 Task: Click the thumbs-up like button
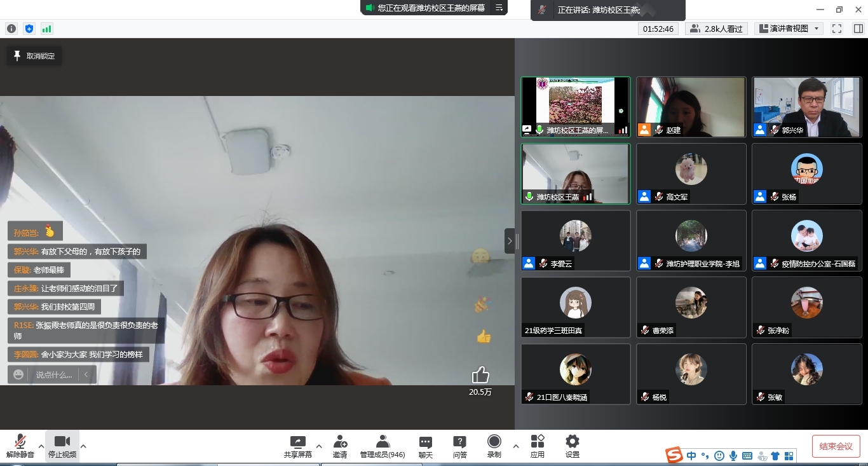pyautogui.click(x=480, y=375)
